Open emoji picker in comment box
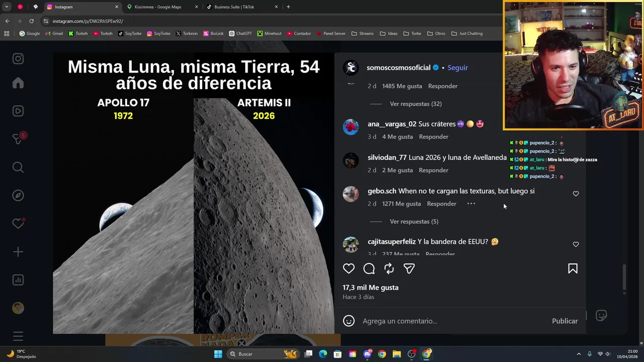The height and width of the screenshot is (362, 644). (x=348, y=321)
